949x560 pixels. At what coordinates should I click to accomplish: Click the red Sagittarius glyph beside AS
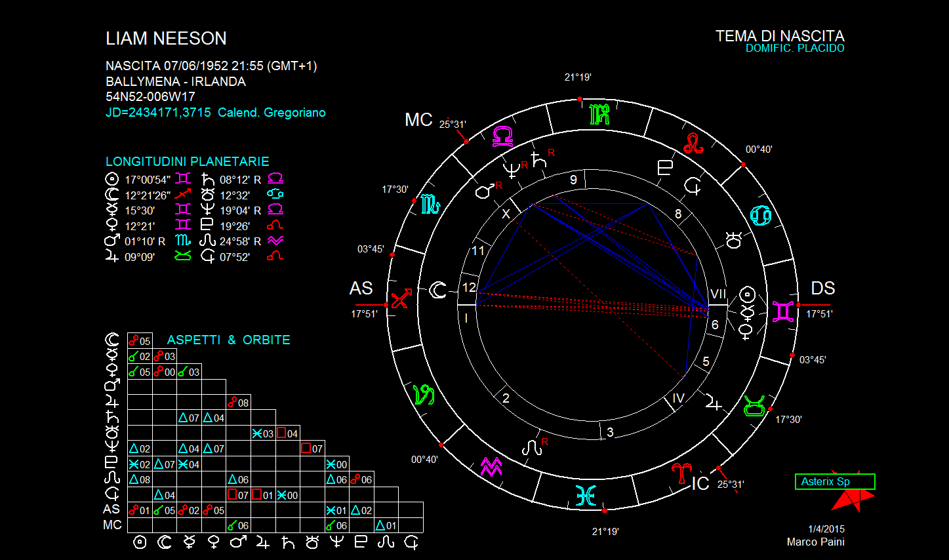coord(401,298)
